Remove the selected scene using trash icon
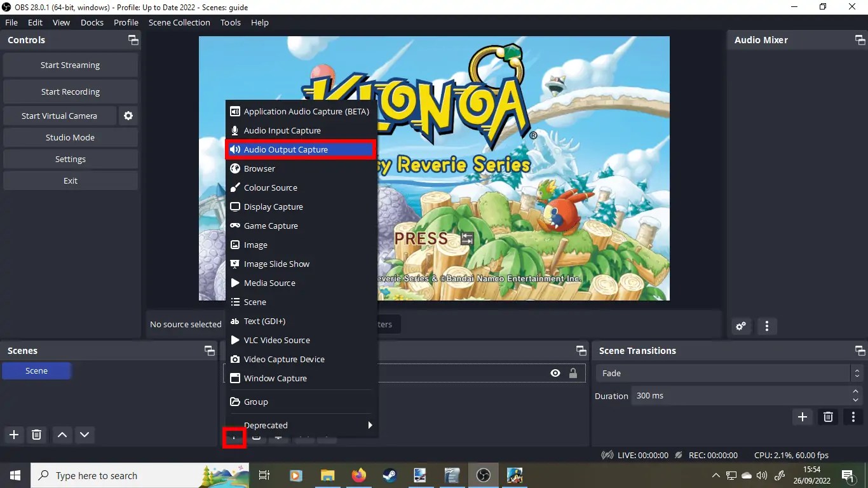The height and width of the screenshot is (488, 868). [x=36, y=435]
